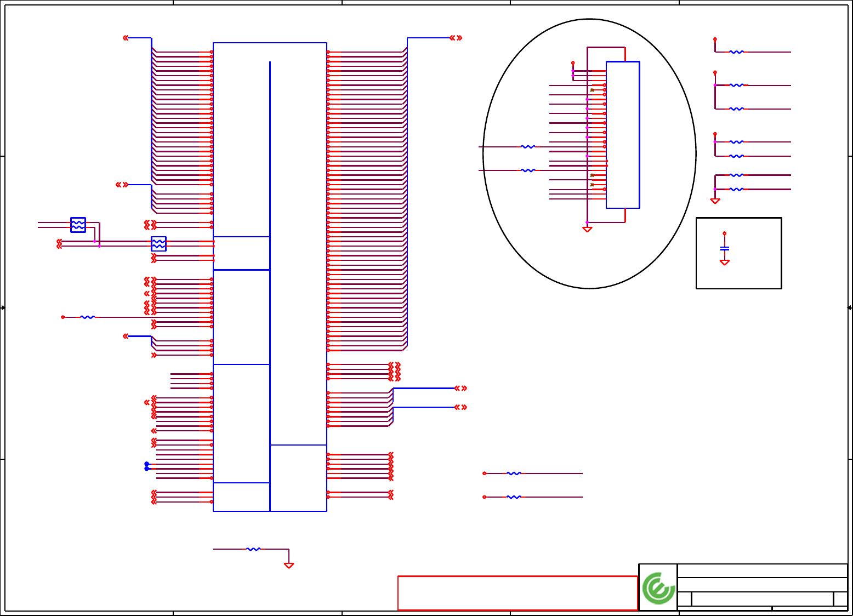Select the capacitor symbol inside the small black box
The image size is (853, 616).
tap(725, 249)
